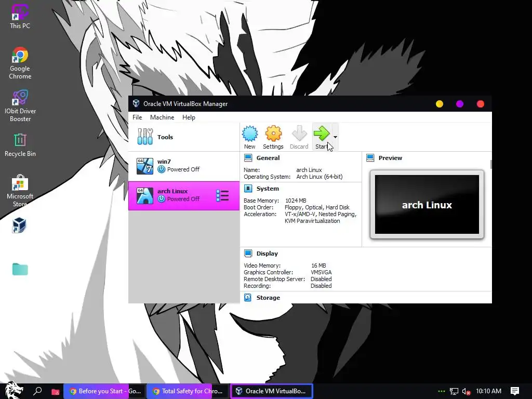This screenshot has height=399, width=532.
Task: Expand the Start button dropdown arrow
Action: coord(335,137)
